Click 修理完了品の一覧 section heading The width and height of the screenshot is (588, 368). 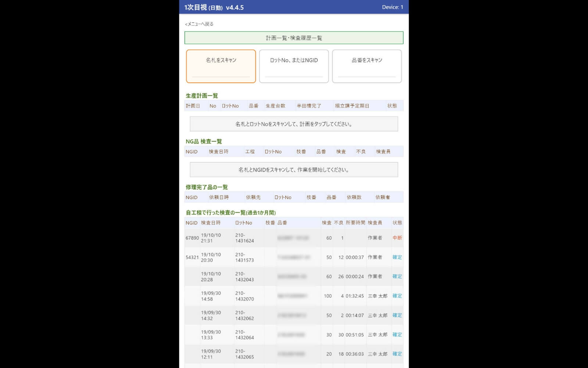tap(207, 187)
